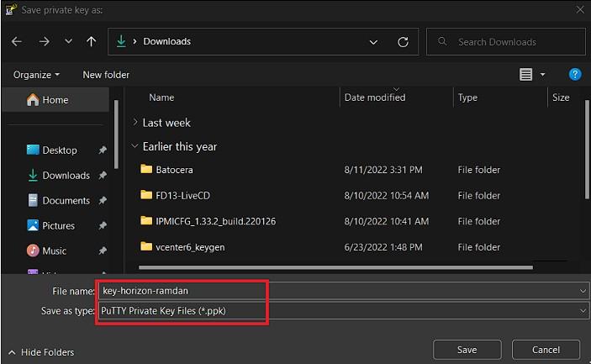Click the vcenter6_keygen folder icon
591x364 pixels.
click(x=146, y=246)
